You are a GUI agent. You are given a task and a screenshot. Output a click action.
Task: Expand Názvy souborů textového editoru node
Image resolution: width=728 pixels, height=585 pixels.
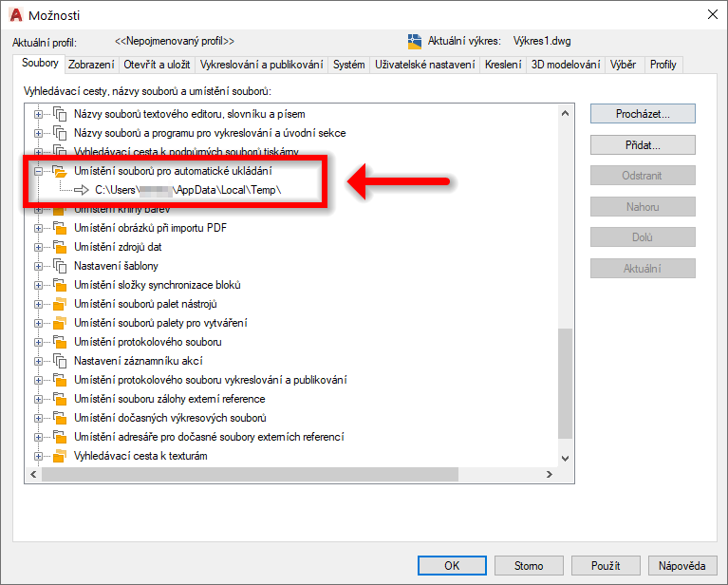(39, 114)
